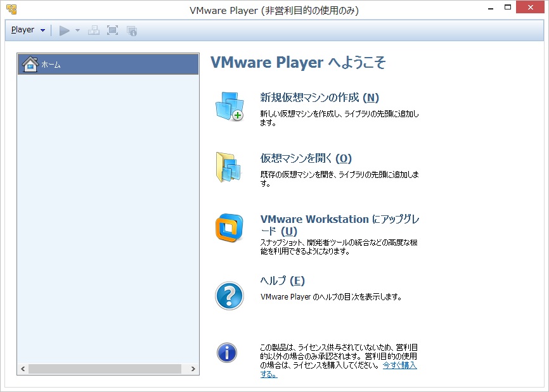The width and height of the screenshot is (549, 392).
Task: Open the power options dropdown arrow
Action: point(78,30)
